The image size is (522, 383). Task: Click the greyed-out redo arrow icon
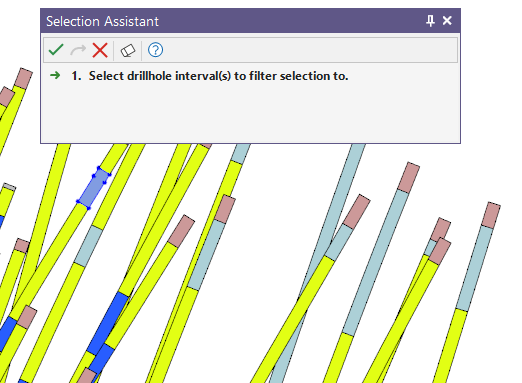pos(78,50)
